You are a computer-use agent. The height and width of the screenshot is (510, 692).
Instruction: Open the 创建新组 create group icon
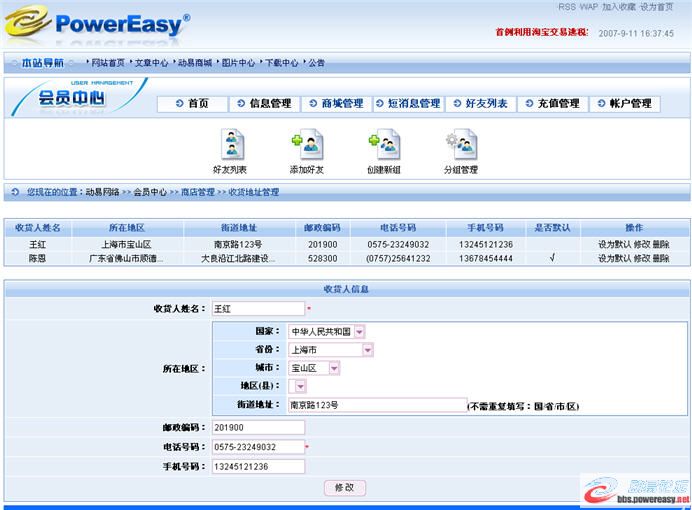383,144
